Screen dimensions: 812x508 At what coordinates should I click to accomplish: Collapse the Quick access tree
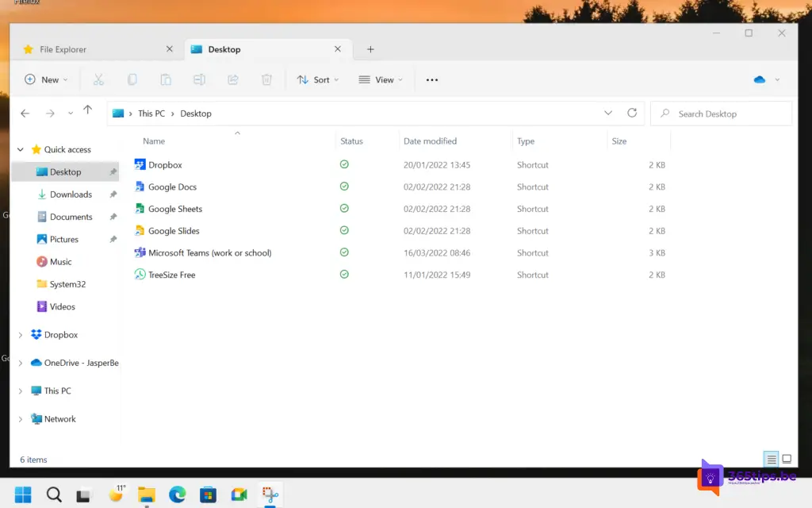click(20, 149)
